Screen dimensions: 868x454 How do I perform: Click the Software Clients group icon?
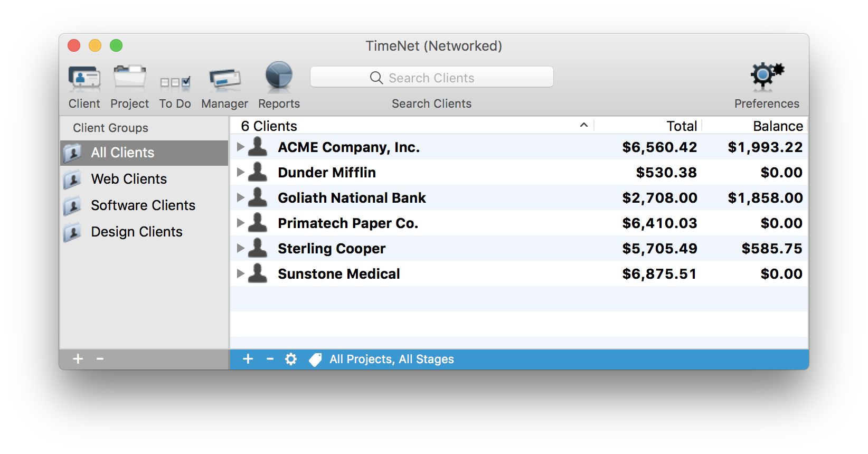72,206
